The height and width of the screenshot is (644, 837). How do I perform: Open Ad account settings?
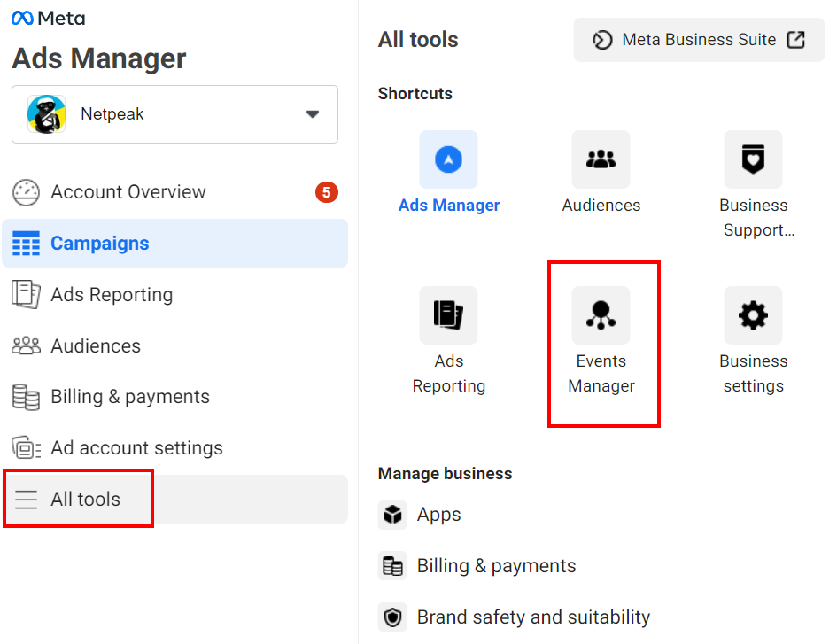[174, 448]
